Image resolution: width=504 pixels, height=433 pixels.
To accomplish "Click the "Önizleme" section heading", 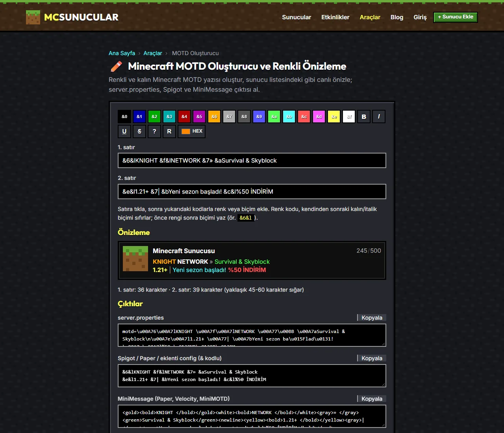I will pyautogui.click(x=134, y=232).
